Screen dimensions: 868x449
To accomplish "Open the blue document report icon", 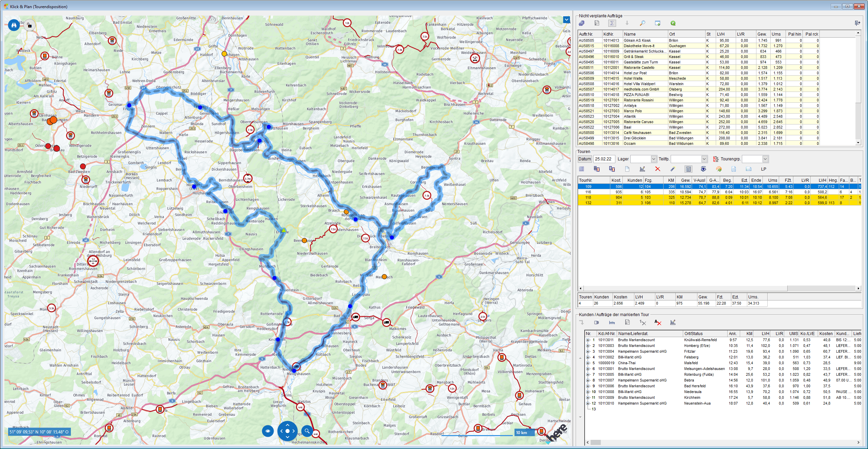I will pos(734,169).
